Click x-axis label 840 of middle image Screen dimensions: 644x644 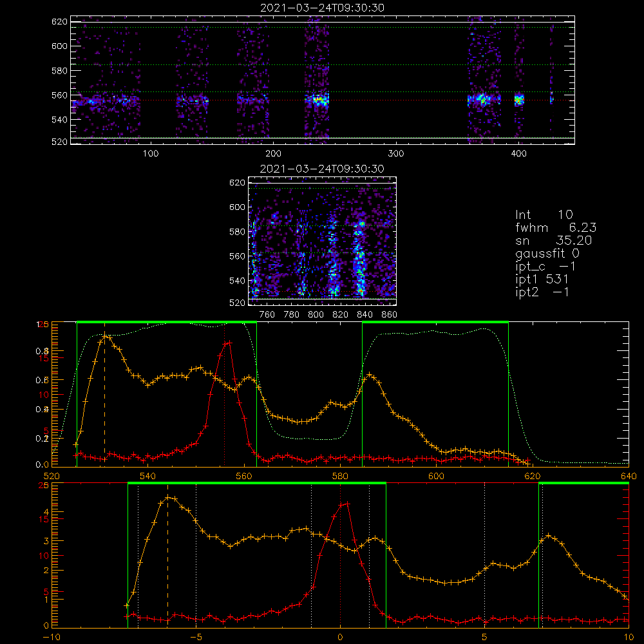coord(365,315)
